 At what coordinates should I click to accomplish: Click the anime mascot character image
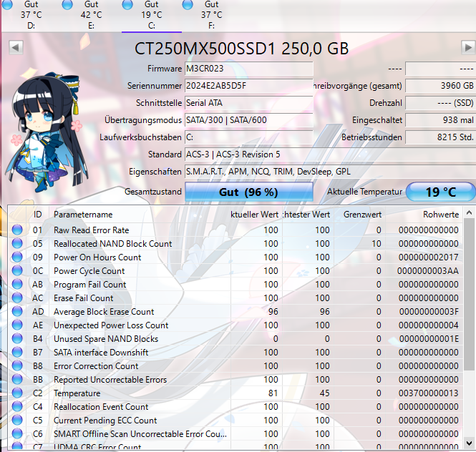click(47, 132)
